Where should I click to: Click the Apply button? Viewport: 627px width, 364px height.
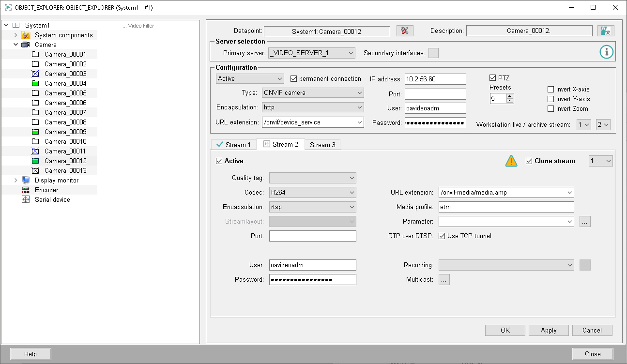548,331
